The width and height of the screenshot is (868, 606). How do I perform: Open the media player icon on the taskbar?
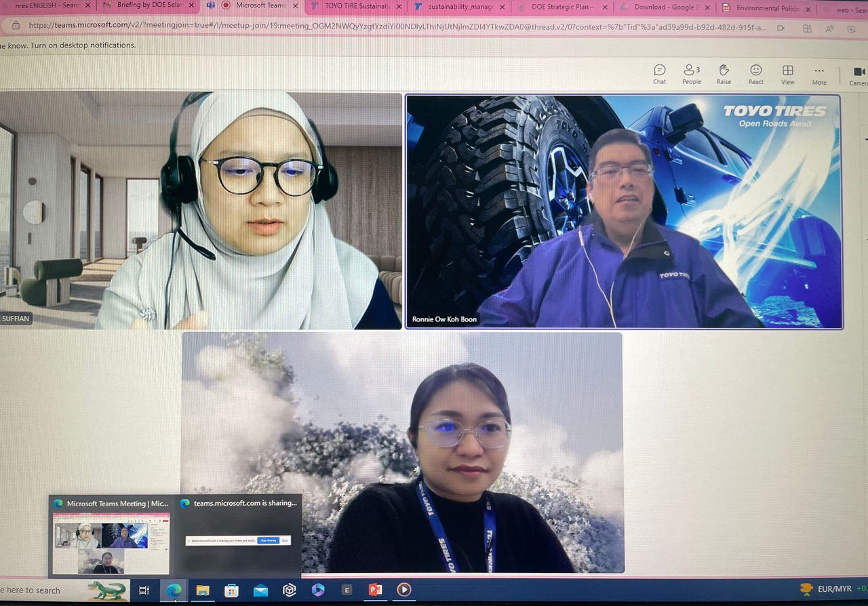pyautogui.click(x=404, y=590)
